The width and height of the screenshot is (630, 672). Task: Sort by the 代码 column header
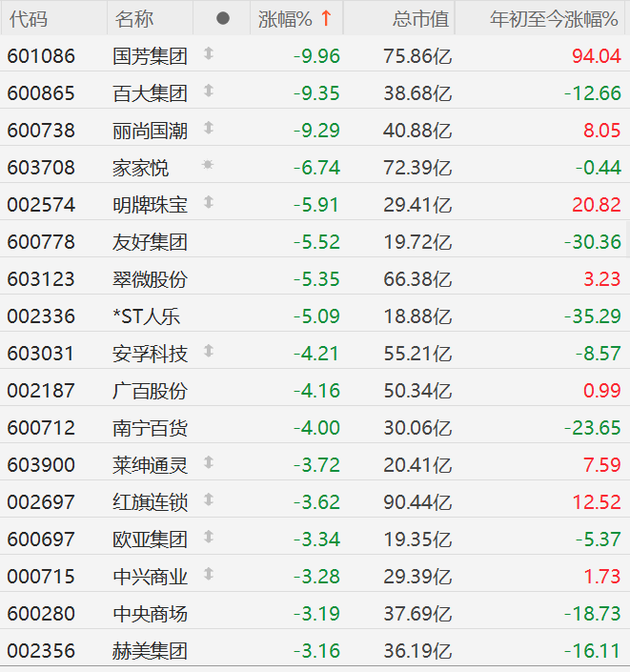(27, 19)
